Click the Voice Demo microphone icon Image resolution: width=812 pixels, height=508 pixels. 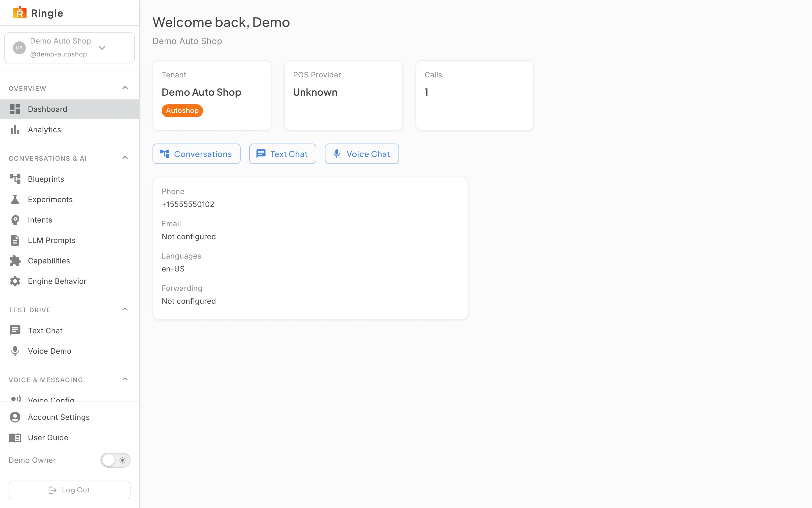(15, 351)
